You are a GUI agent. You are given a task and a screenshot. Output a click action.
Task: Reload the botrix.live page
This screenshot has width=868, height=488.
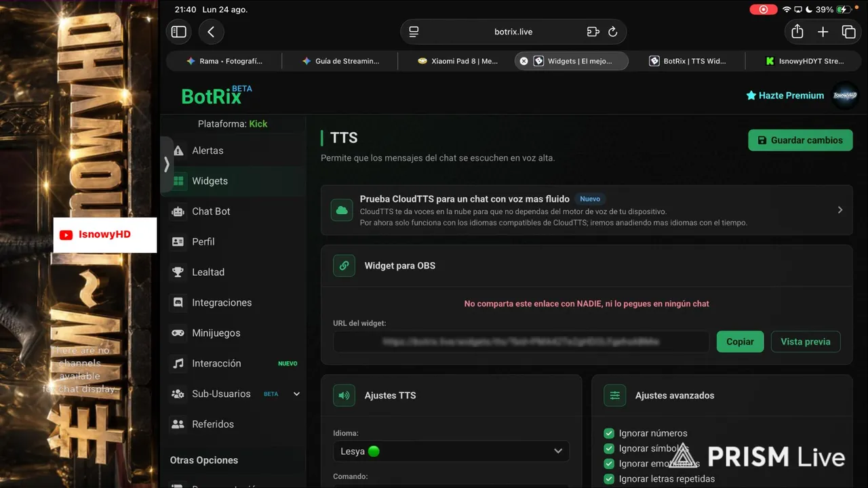(x=613, y=32)
